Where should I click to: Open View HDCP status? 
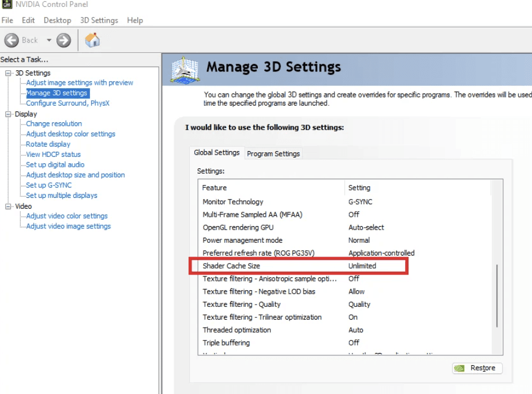(x=53, y=154)
